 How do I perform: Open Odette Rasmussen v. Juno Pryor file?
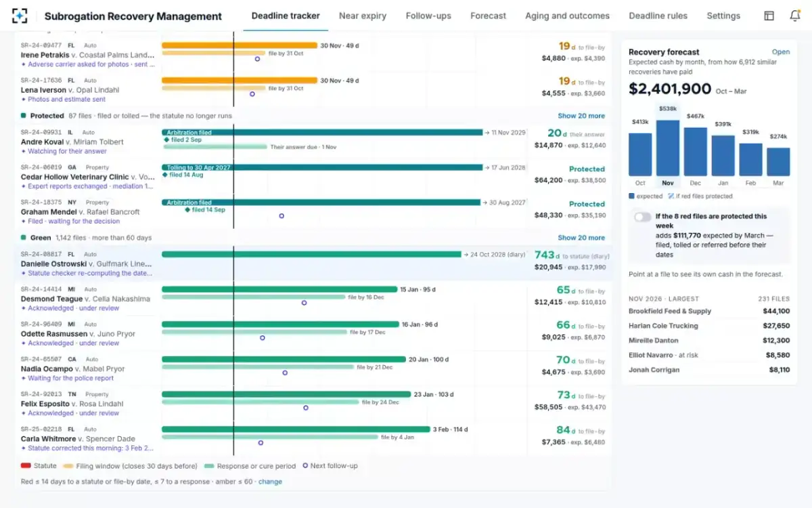(x=78, y=334)
